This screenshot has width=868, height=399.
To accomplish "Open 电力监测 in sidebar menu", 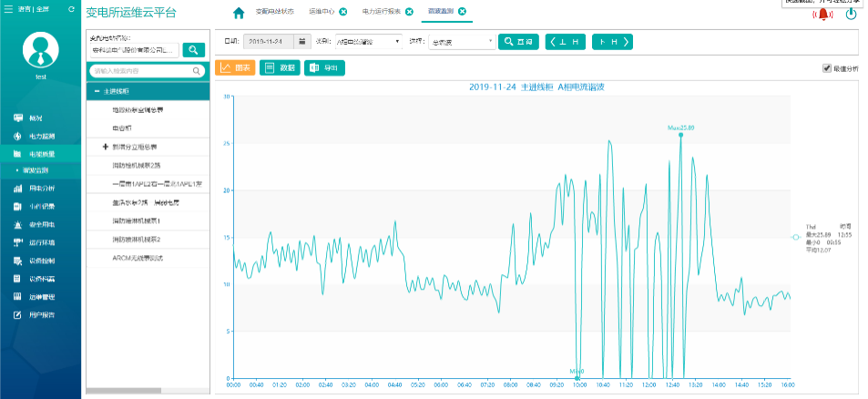I will (40, 136).
